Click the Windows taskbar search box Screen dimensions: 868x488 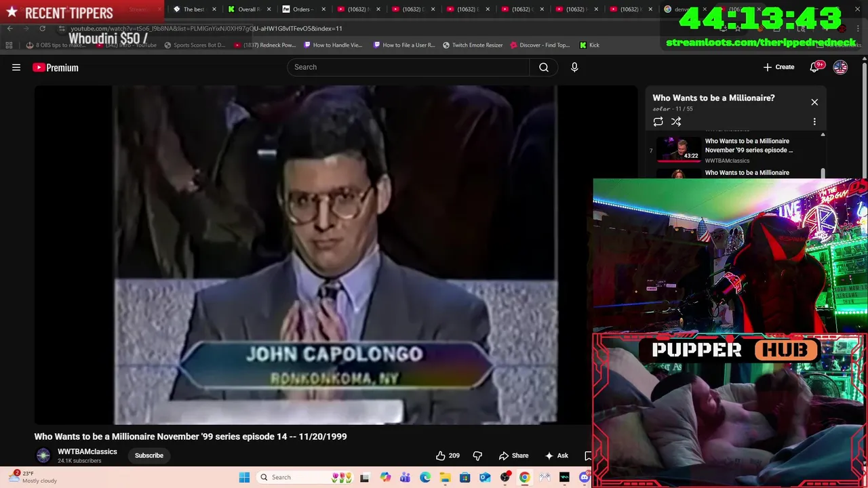click(x=305, y=477)
